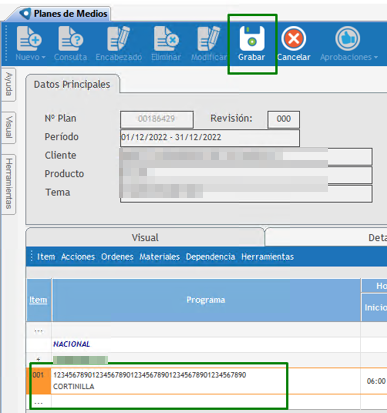
Task: Click the Período date range field
Action: (x=210, y=137)
